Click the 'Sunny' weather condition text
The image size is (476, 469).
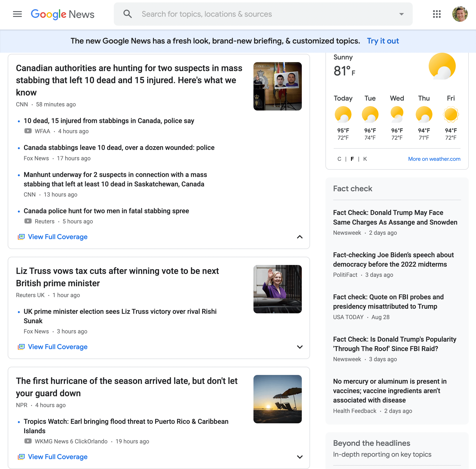(343, 57)
